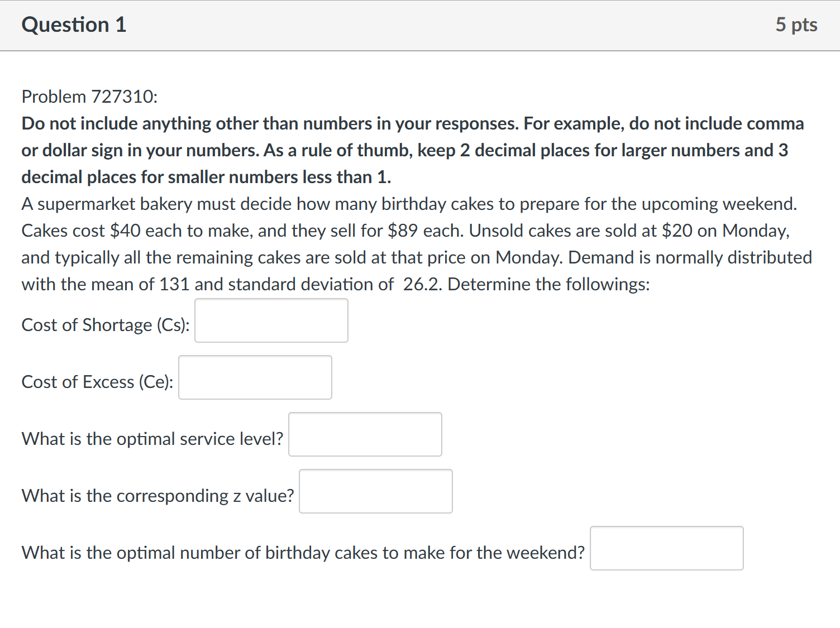The width and height of the screenshot is (840, 628).
Task: Click the Problem 727310 title text
Action: [x=89, y=96]
